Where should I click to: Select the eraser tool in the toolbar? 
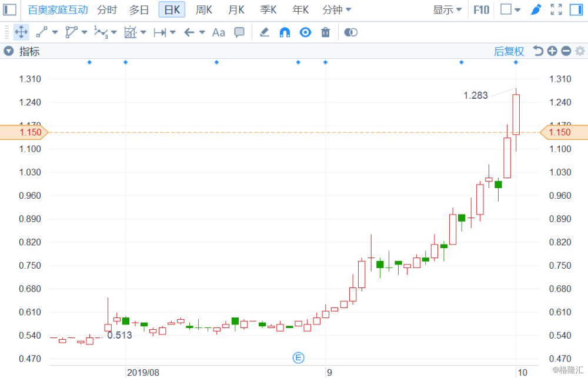[265, 32]
